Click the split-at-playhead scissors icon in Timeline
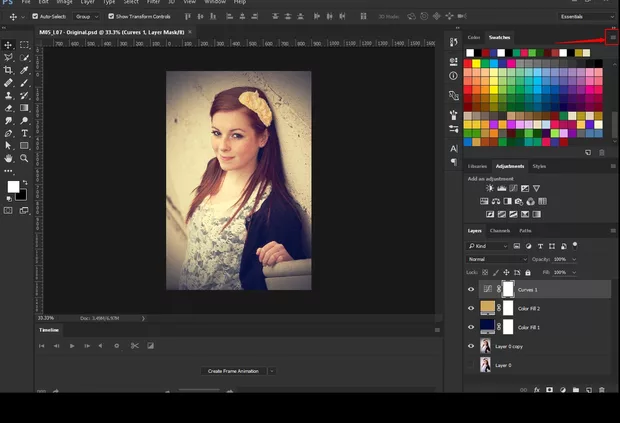The image size is (620, 423). (134, 346)
